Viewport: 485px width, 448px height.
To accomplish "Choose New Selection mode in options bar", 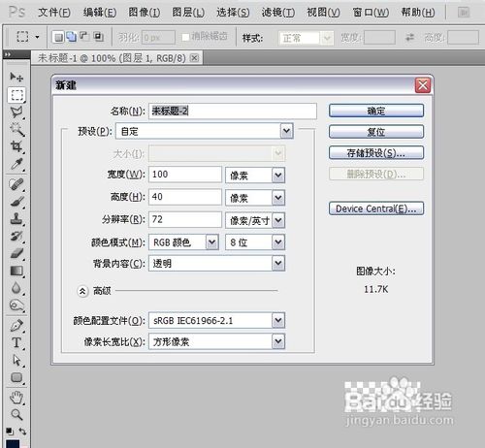I will [58, 37].
